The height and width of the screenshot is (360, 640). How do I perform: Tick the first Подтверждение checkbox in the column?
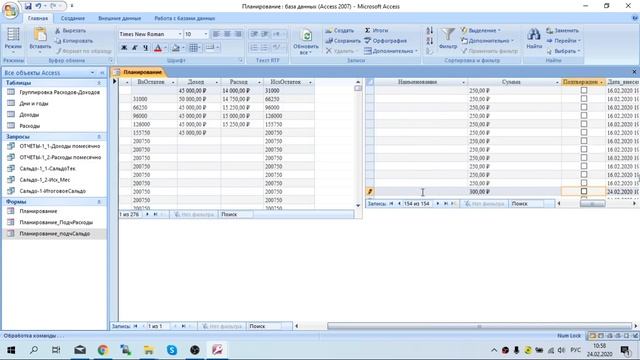(584, 90)
